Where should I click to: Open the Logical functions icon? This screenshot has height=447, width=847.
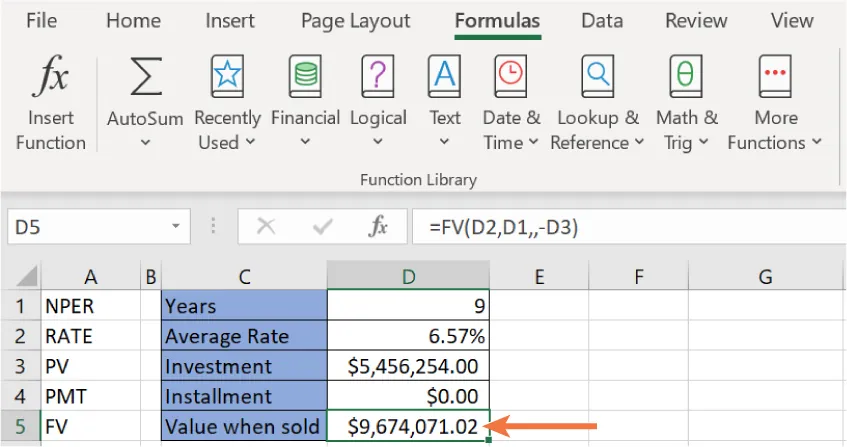(377, 78)
